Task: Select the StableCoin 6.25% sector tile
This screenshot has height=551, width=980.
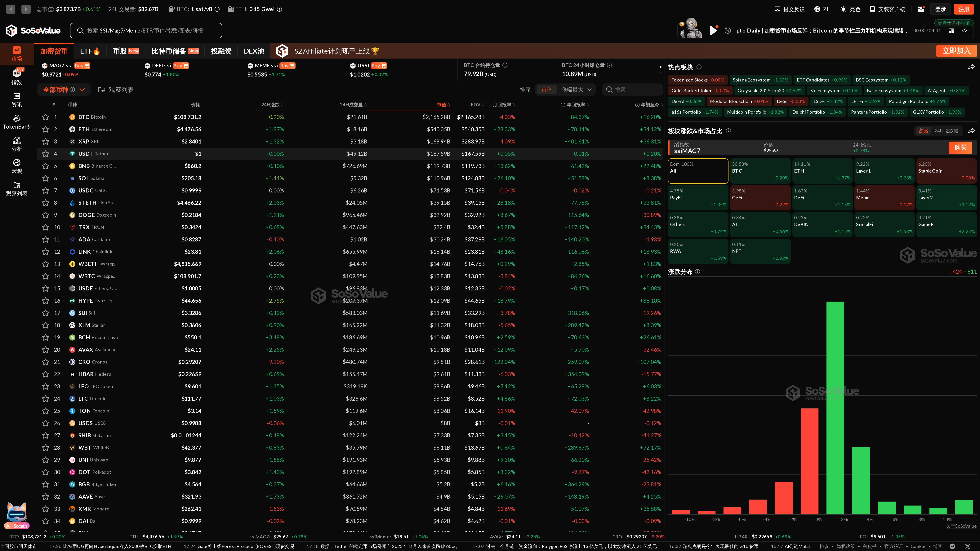Action: [946, 171]
